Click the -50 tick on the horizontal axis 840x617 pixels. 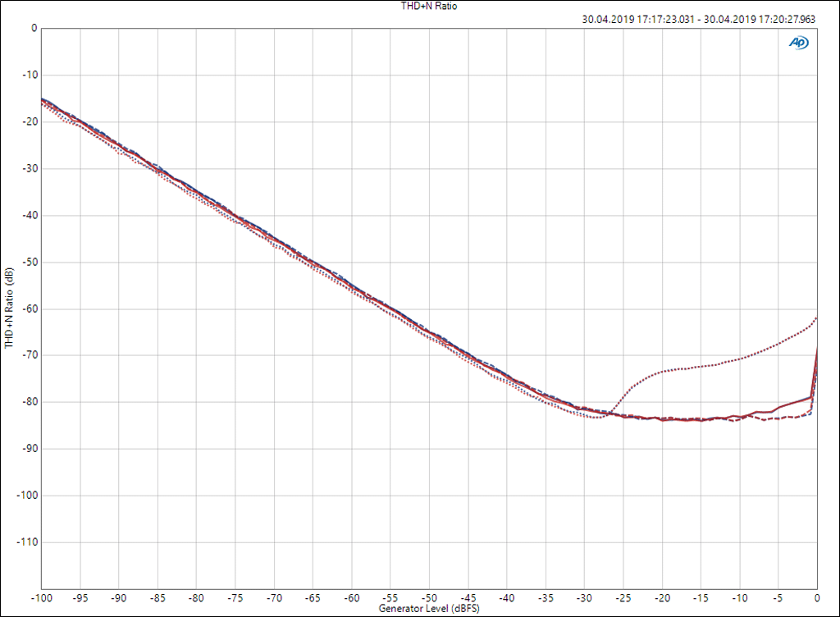click(x=429, y=598)
